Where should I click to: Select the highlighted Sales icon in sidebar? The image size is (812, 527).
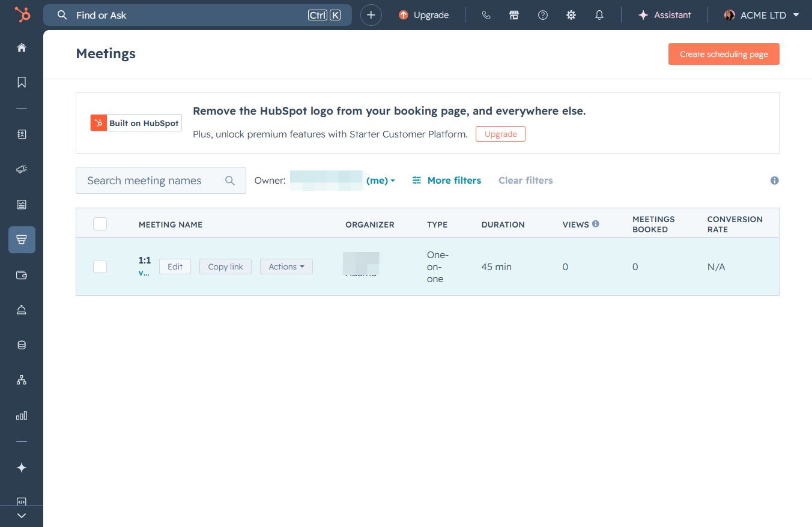(x=22, y=239)
